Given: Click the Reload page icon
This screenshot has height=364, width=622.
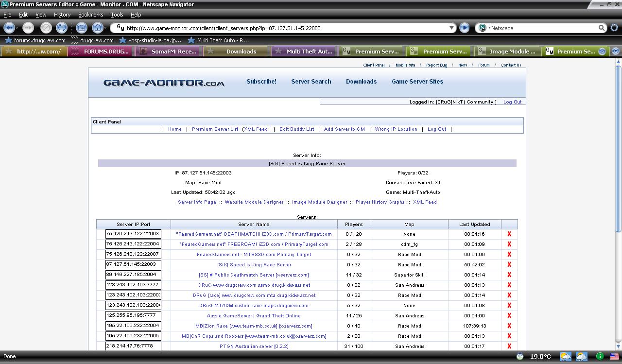Looking at the screenshot, I should coord(62,28).
